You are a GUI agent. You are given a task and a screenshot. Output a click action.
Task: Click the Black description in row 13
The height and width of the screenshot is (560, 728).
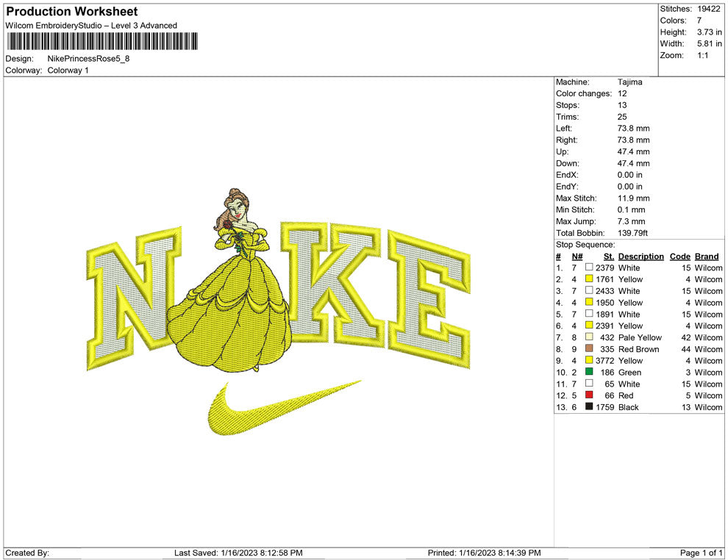[x=628, y=407]
